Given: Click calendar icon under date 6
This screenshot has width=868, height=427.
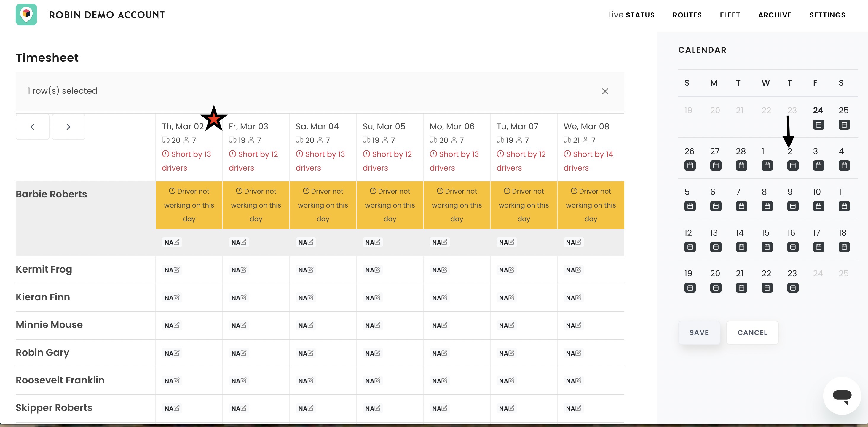Looking at the screenshot, I should [x=716, y=206].
